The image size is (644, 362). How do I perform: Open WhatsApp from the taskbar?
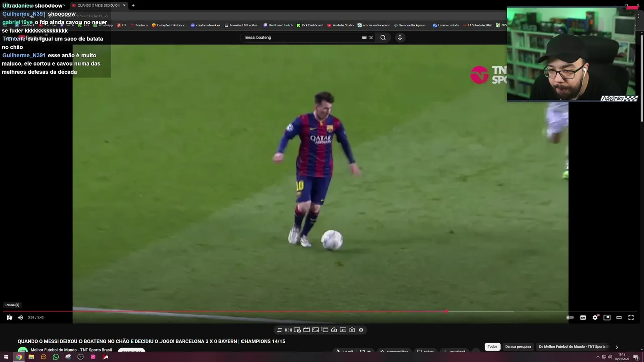(x=56, y=357)
